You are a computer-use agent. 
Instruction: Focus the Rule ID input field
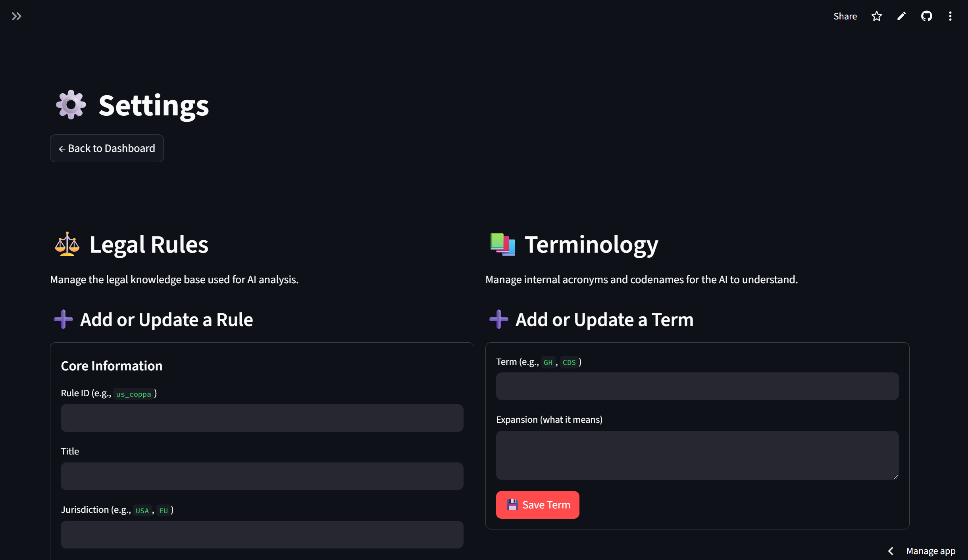point(262,418)
